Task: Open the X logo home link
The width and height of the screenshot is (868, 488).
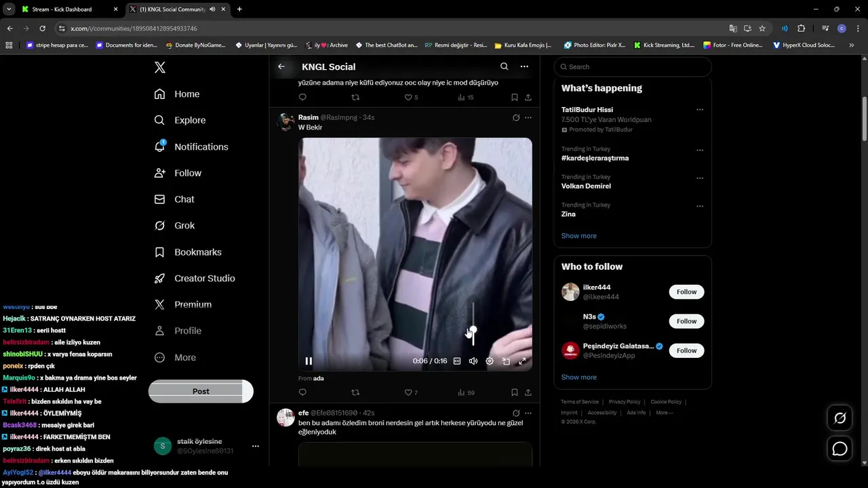Action: point(159,67)
